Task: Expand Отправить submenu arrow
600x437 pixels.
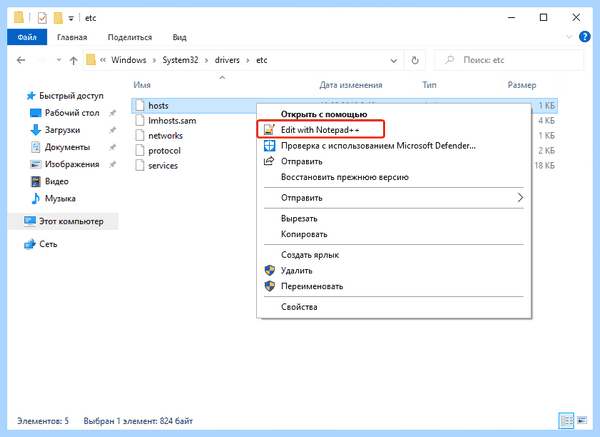Action: click(x=520, y=198)
